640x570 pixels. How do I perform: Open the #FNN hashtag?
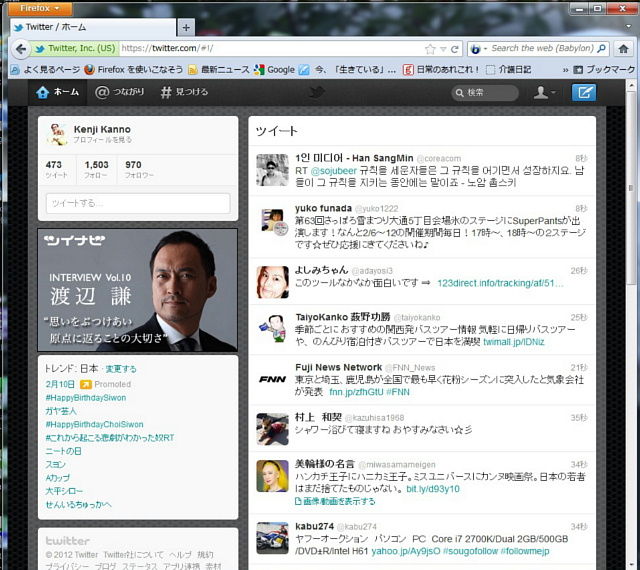point(398,392)
